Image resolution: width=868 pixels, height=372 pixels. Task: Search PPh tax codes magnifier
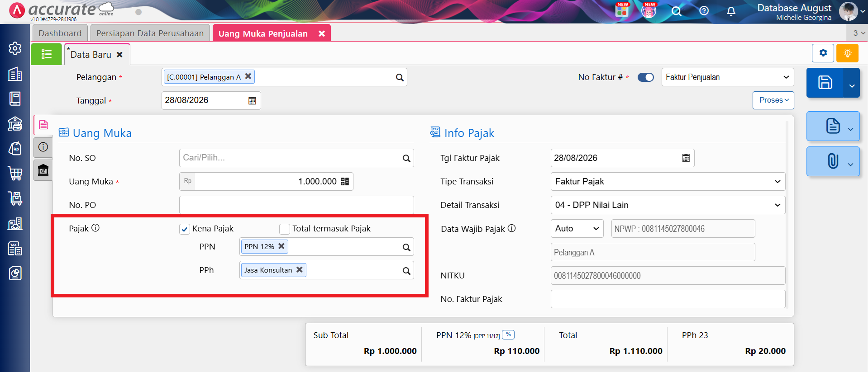(x=406, y=271)
